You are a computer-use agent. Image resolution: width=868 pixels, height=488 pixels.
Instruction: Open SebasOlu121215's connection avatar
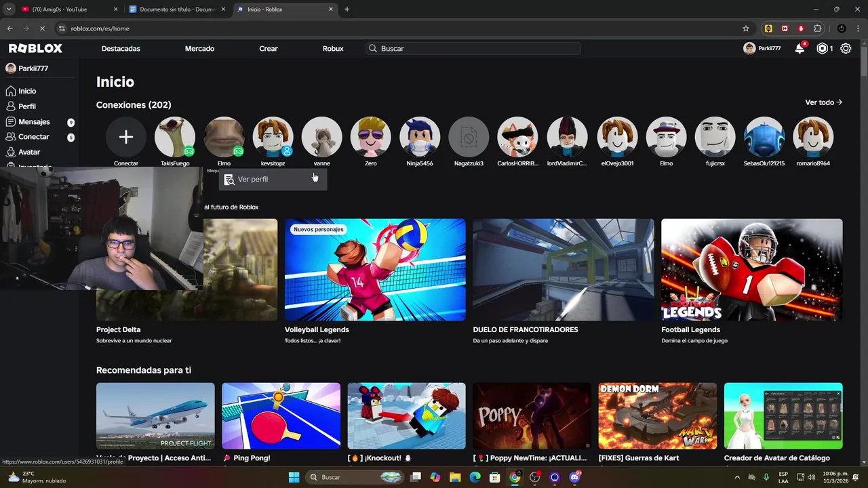coord(764,137)
